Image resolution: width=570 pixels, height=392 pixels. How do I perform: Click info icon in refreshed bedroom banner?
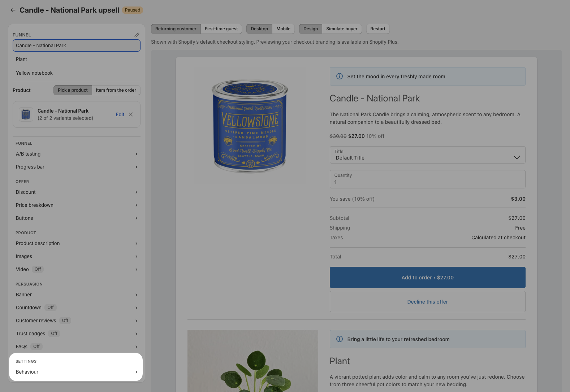click(340, 339)
